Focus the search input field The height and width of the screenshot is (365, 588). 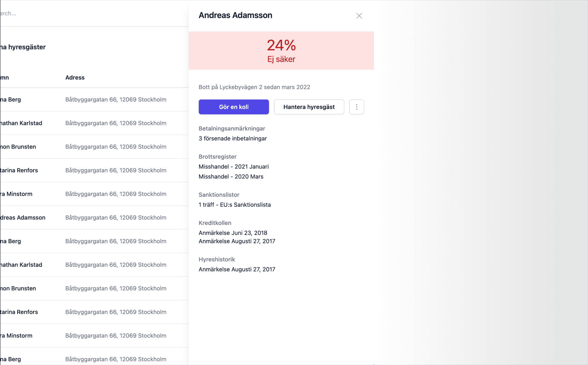coord(94,13)
